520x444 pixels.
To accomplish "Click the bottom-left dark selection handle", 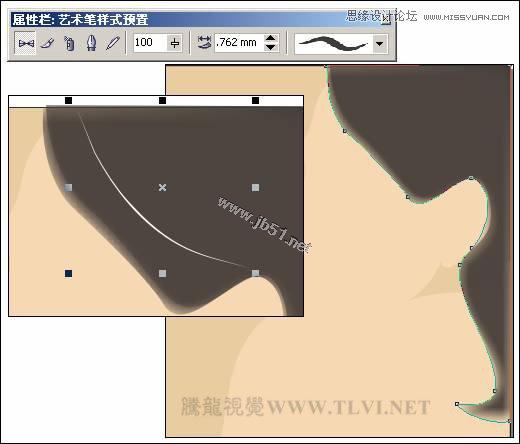I will coord(68,273).
